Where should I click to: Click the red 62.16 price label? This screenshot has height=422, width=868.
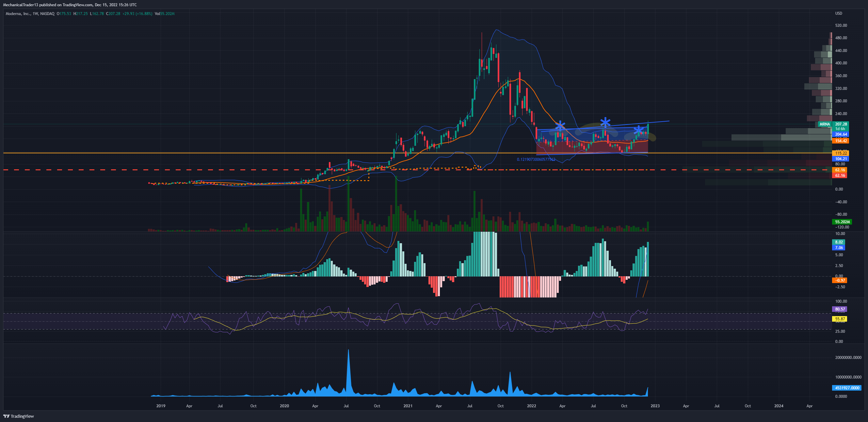[x=840, y=176]
